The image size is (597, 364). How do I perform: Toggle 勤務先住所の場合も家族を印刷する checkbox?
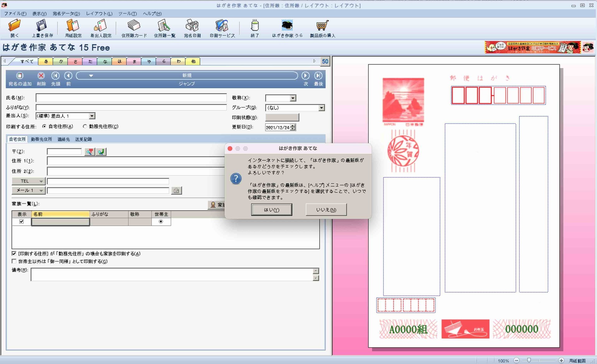14,254
